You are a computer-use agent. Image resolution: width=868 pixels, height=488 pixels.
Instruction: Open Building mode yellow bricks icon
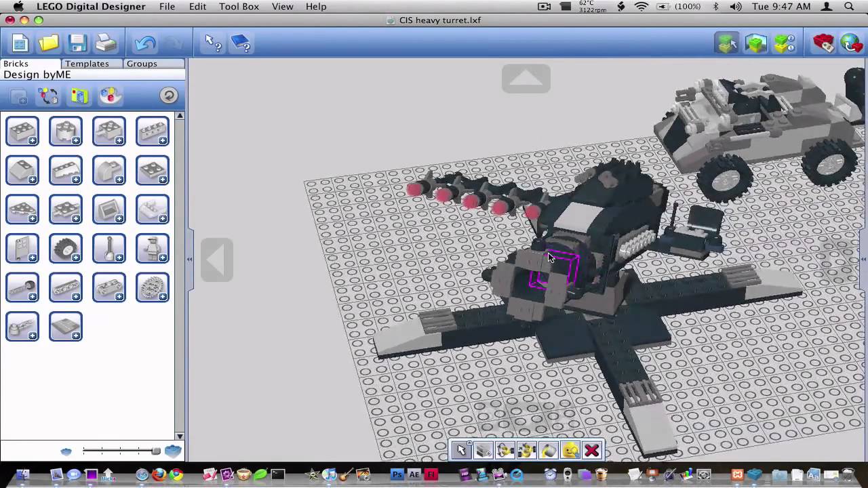point(727,44)
